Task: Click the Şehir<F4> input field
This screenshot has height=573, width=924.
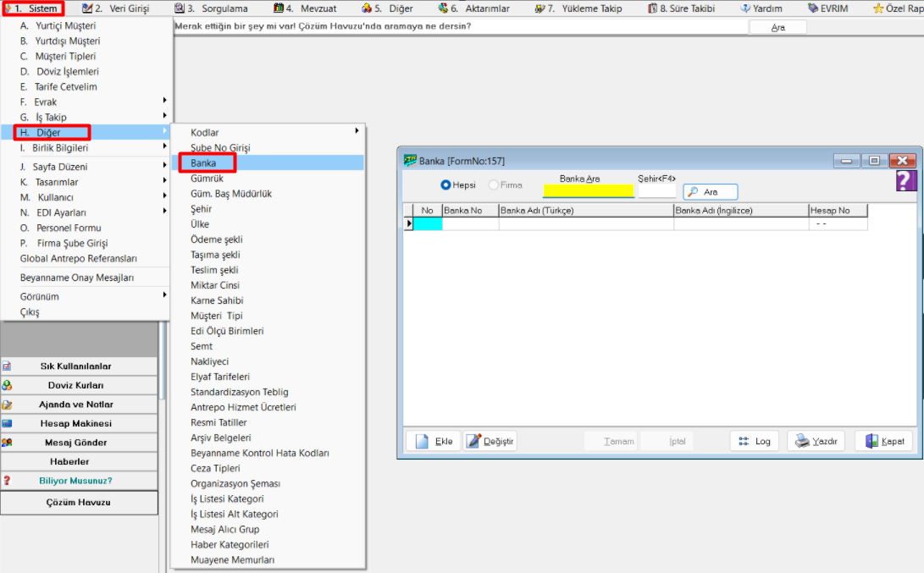Action: pos(656,190)
